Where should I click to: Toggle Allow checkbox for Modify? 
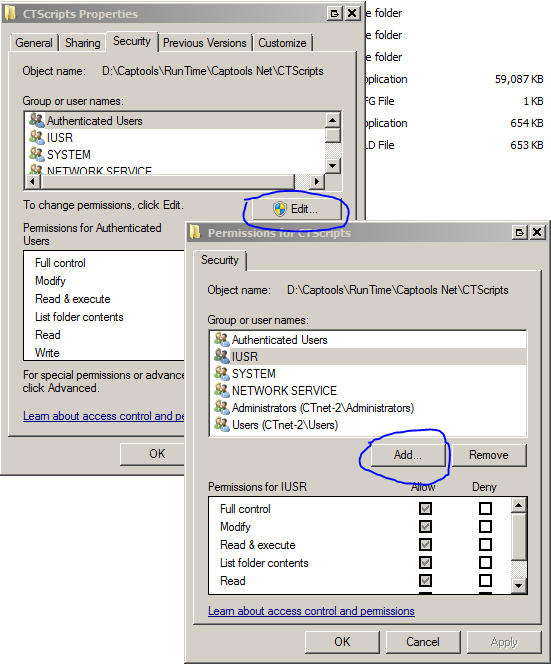pyautogui.click(x=425, y=527)
